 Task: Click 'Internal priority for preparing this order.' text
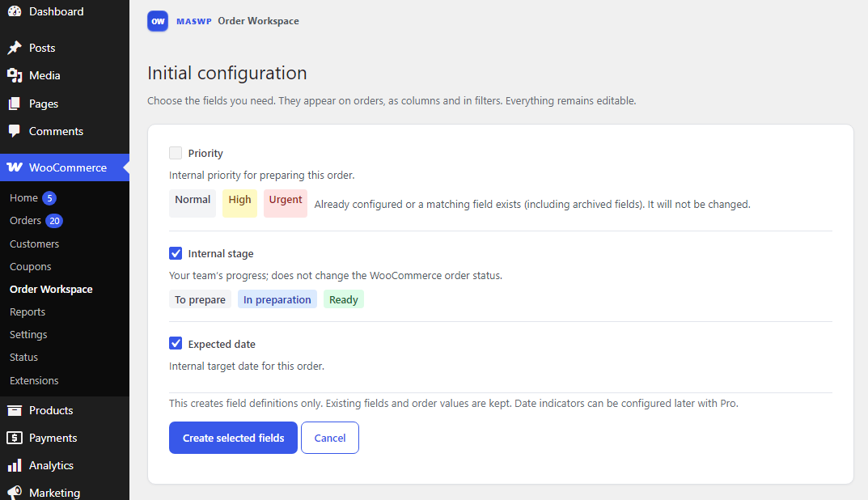(x=262, y=175)
